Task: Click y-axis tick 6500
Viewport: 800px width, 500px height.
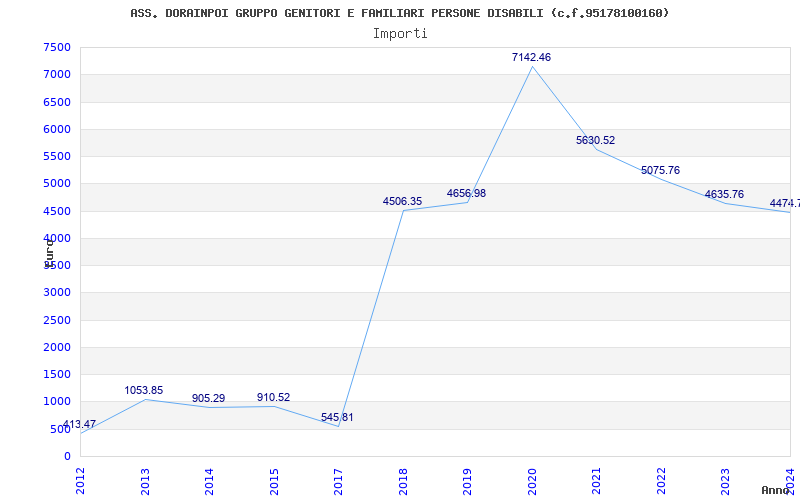Action: coord(57,102)
